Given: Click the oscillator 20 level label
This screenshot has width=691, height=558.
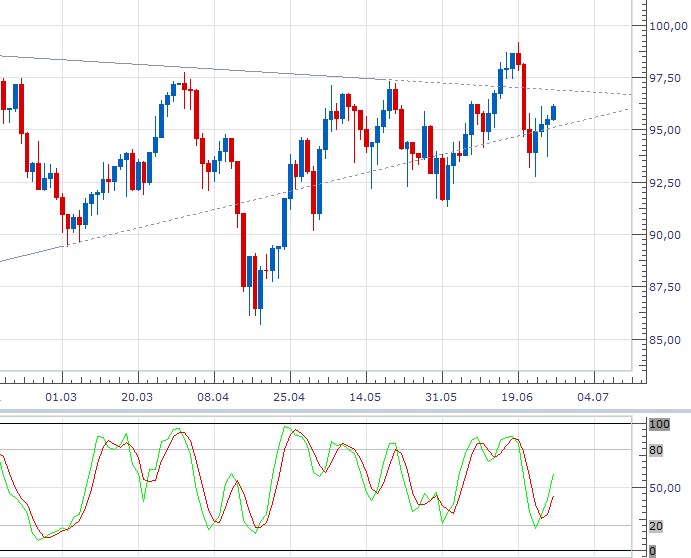Looking at the screenshot, I should [656, 526].
